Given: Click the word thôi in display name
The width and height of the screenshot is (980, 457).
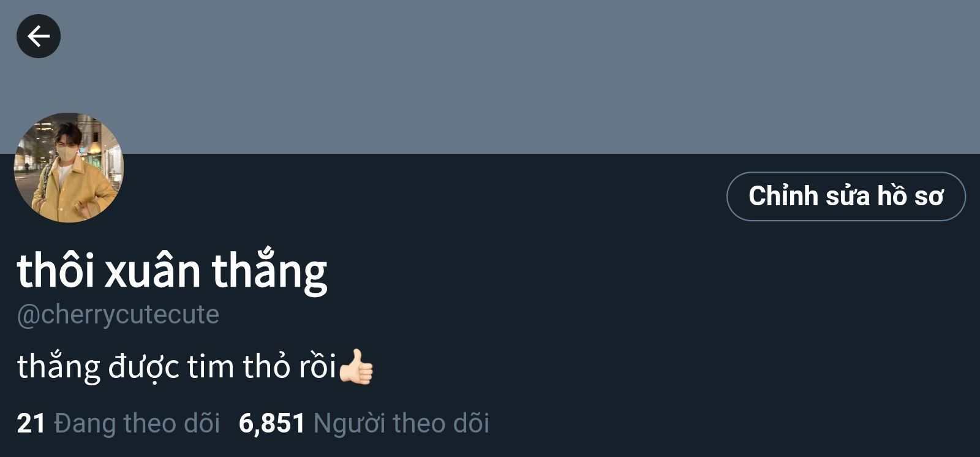Looking at the screenshot, I should [x=56, y=270].
